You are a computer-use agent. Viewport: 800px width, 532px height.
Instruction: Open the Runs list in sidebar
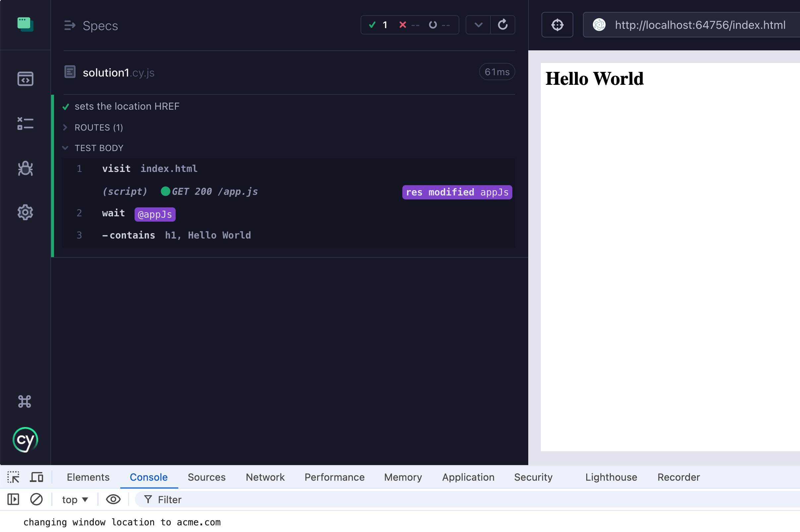[25, 124]
